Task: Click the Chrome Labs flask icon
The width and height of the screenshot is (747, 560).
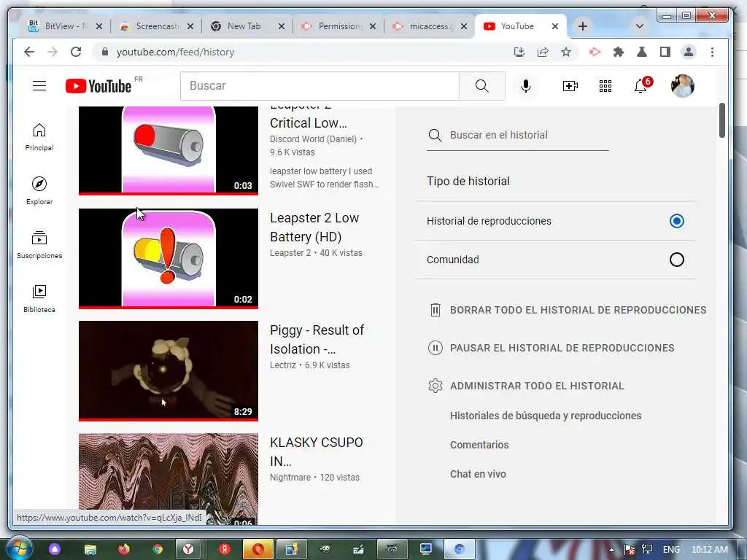Action: coord(642,52)
